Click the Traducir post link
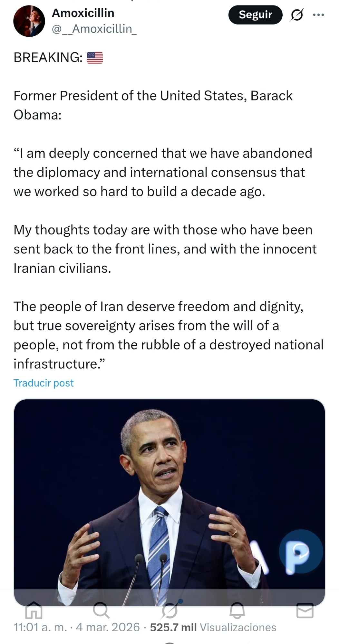The height and width of the screenshot is (644, 339). pos(44,383)
